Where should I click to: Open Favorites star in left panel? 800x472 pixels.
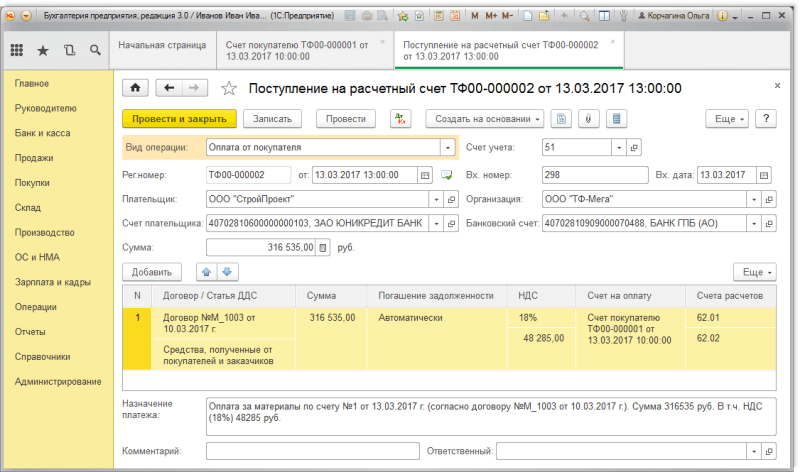pos(43,50)
